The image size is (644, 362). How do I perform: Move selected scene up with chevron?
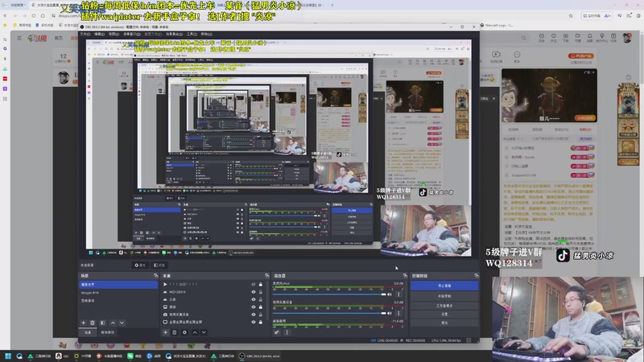point(113,323)
